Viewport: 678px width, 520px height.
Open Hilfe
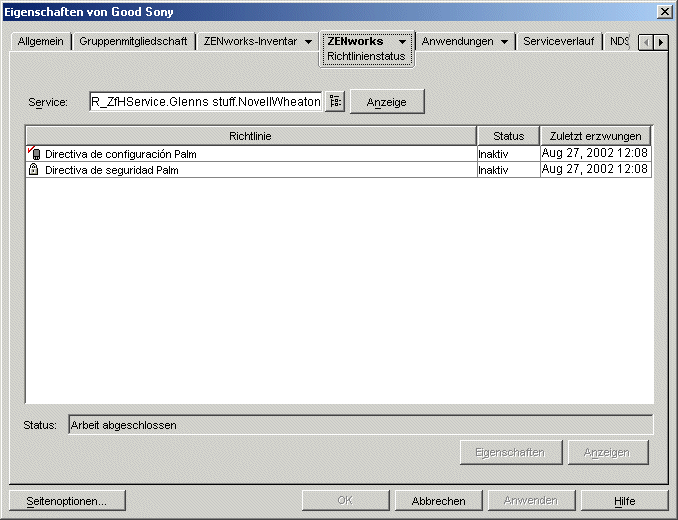(x=624, y=501)
